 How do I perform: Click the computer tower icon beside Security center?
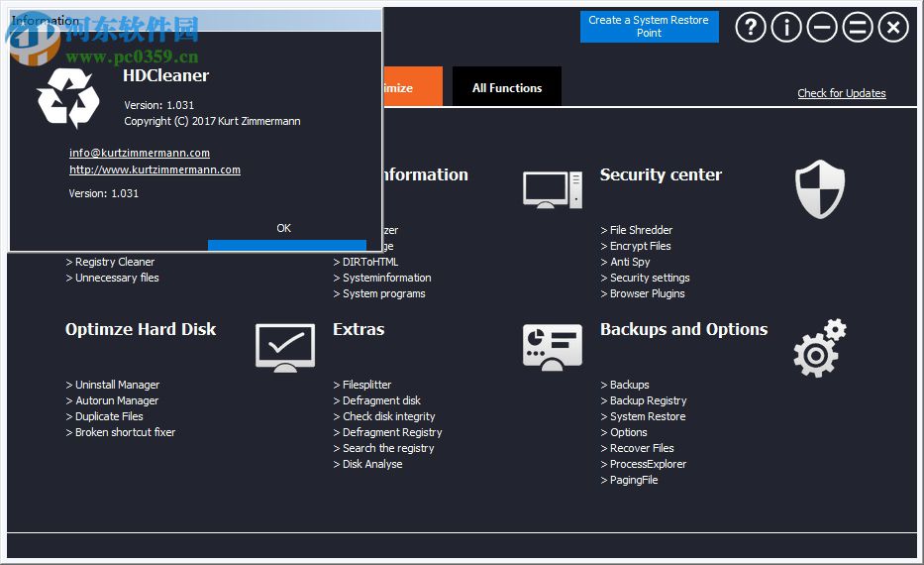pyautogui.click(x=553, y=190)
